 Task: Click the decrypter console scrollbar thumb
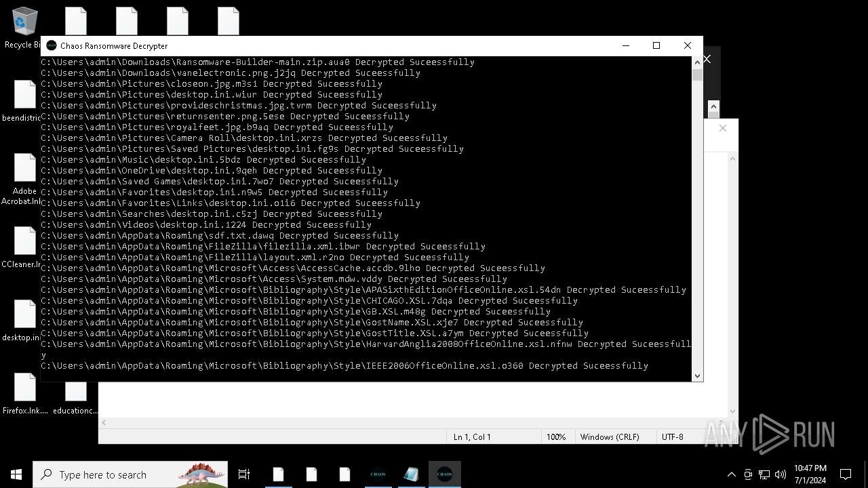click(x=697, y=75)
